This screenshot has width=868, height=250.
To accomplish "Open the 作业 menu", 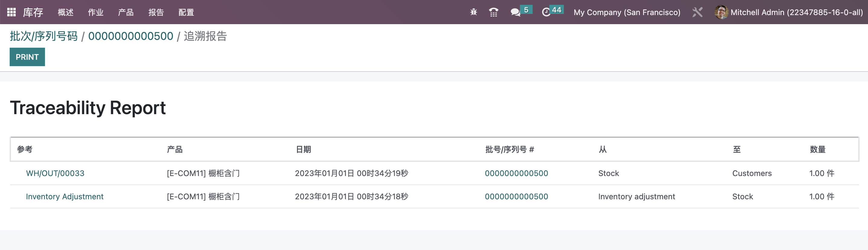I will [96, 12].
